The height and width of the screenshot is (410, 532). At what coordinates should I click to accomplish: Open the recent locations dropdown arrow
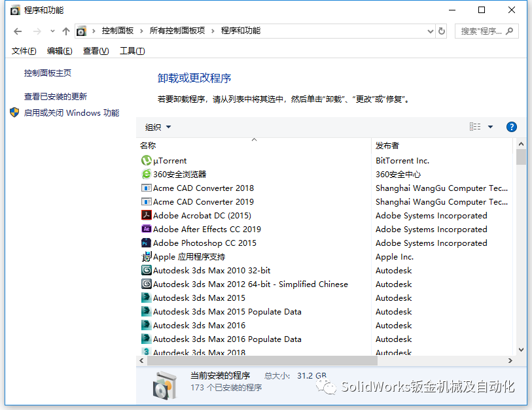52,31
